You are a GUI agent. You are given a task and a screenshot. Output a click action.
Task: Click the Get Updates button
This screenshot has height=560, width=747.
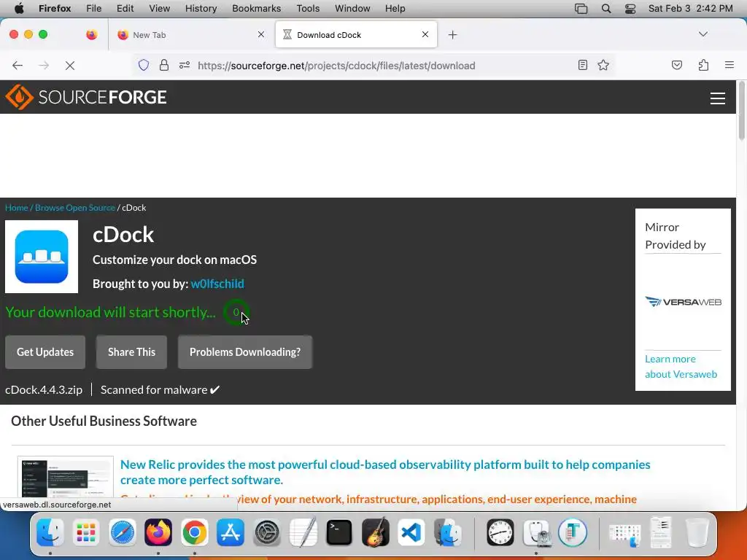point(45,352)
